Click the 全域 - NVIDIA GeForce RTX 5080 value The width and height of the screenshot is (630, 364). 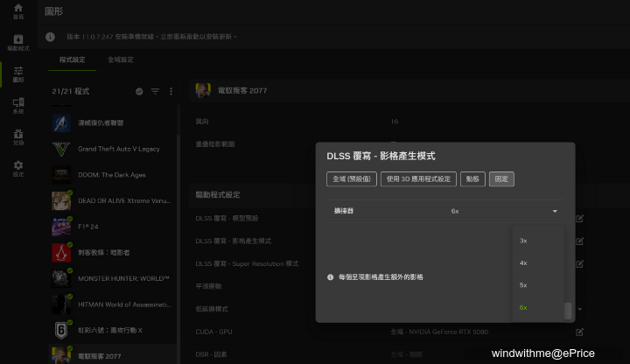click(439, 332)
